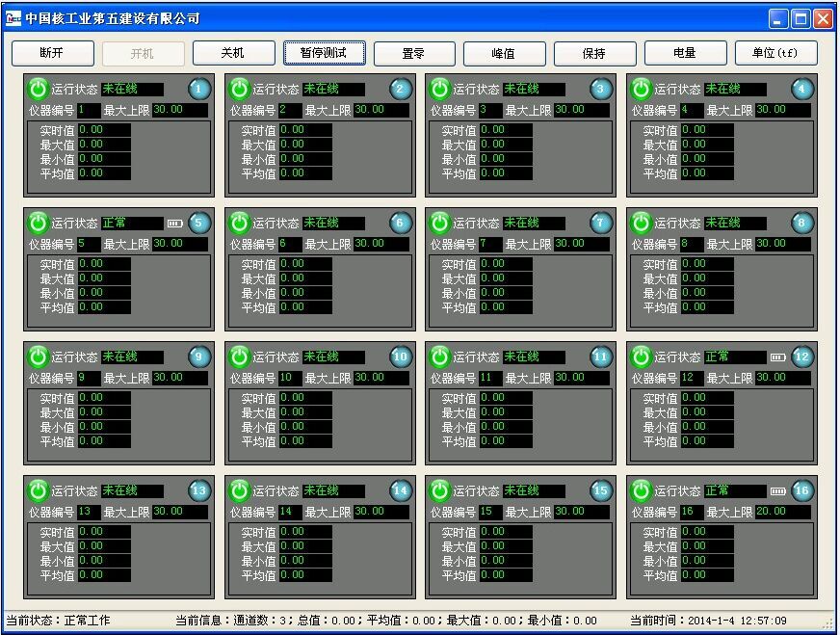
Task: Click the round channel badge numbered 14
Action: [x=400, y=490]
